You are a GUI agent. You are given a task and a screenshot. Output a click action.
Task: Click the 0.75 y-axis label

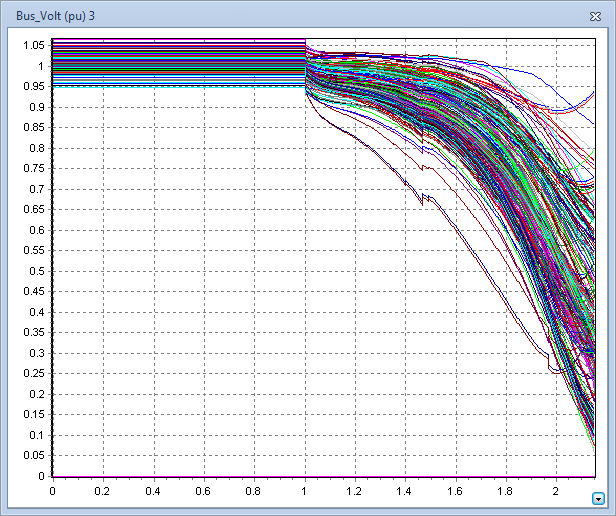point(34,168)
